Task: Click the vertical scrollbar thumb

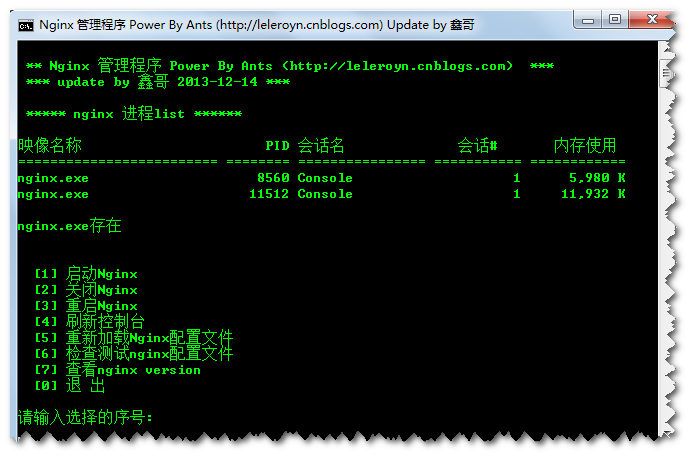Action: 665,73
